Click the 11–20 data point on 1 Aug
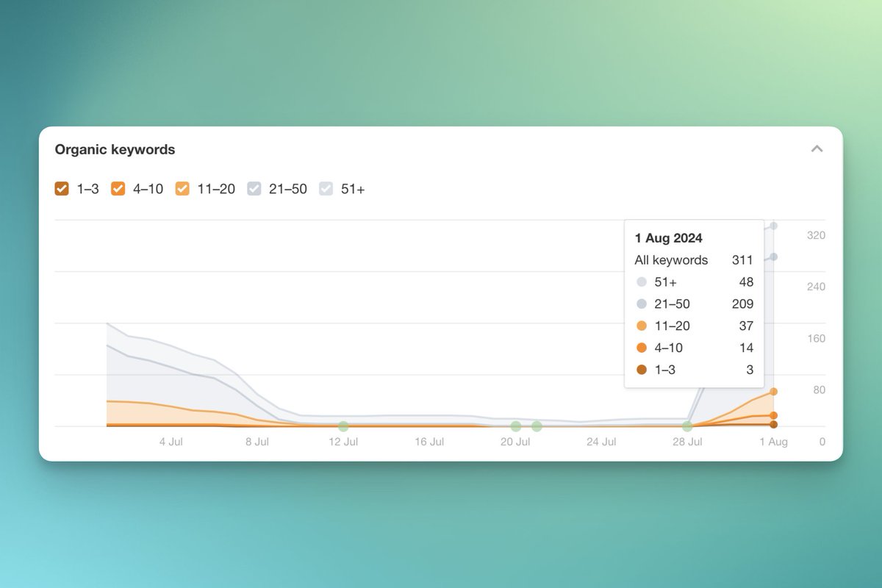Viewport: 882px width, 588px height. pos(773,392)
